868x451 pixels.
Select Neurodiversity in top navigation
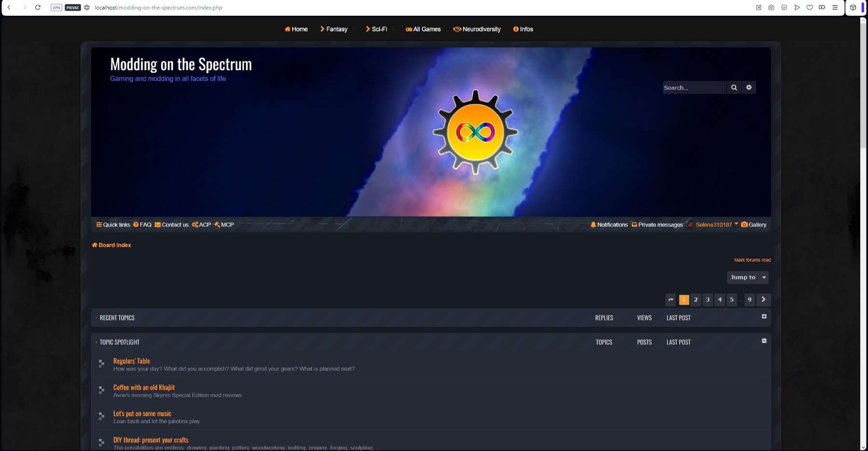[477, 29]
